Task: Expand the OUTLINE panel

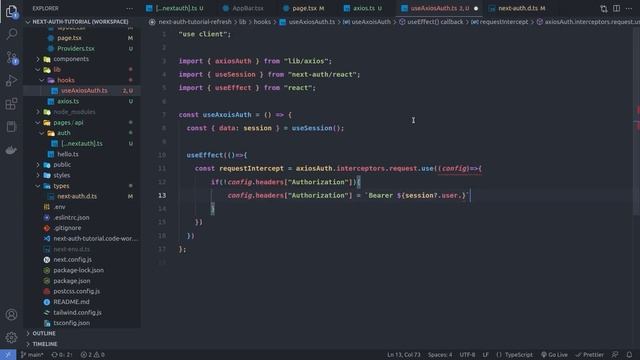Action: pos(82,333)
